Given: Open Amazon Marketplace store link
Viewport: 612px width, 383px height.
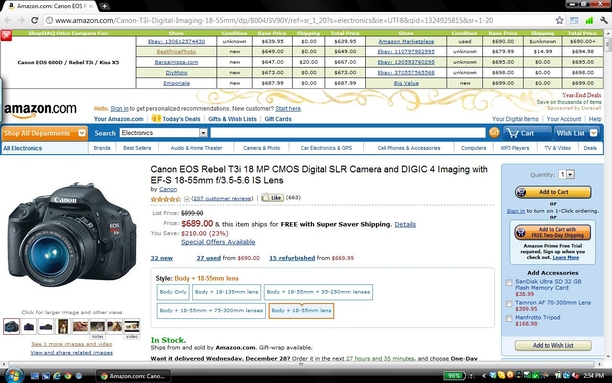Looking at the screenshot, I should tap(406, 41).
